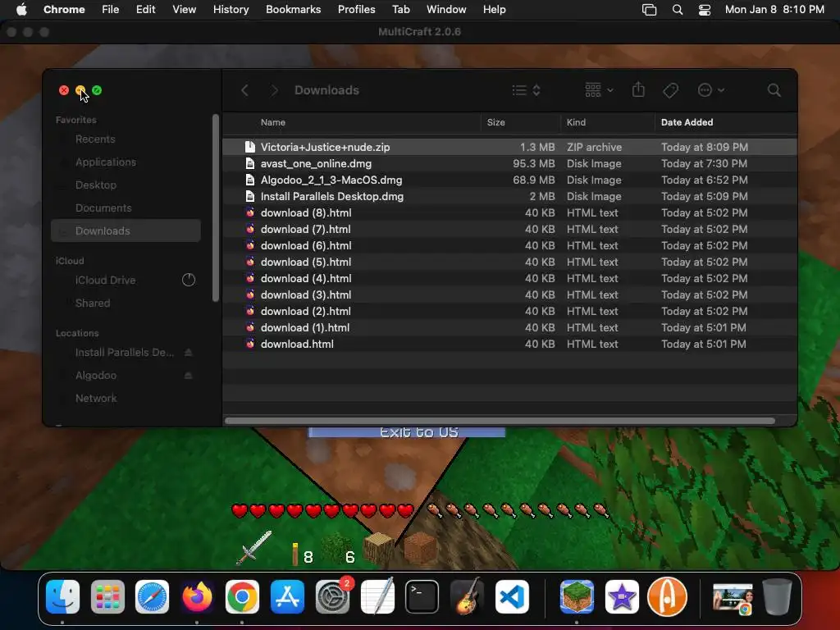Launch GarageBand from the Dock
This screenshot has height=630, width=840.
[x=467, y=596]
